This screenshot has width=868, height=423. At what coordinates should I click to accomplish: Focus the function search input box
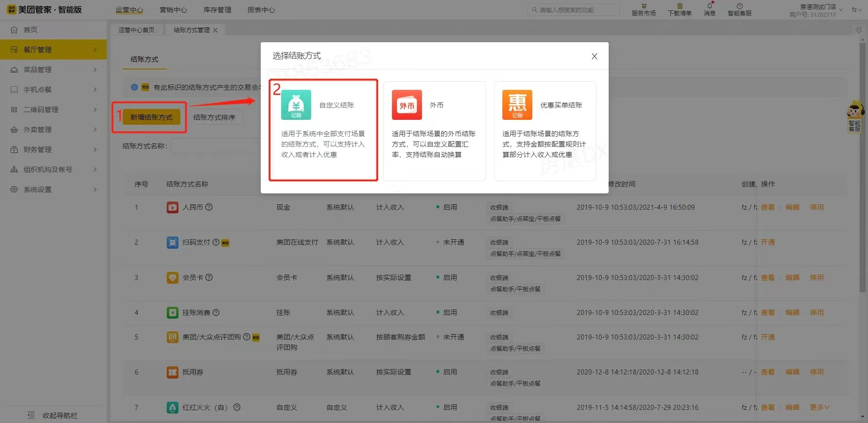point(577,10)
